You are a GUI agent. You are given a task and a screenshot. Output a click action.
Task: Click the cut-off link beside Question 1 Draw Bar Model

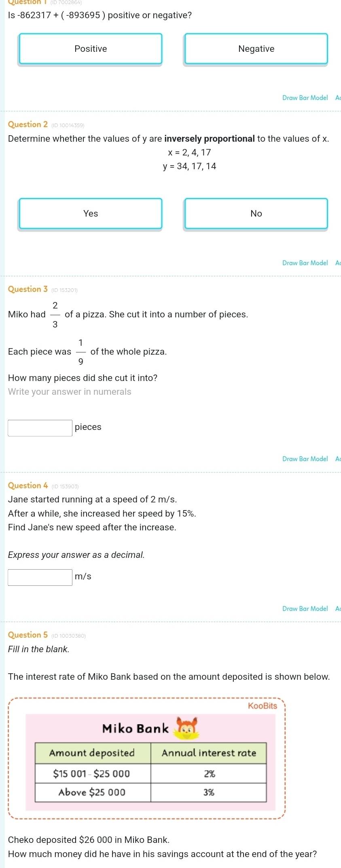pyautogui.click(x=338, y=98)
